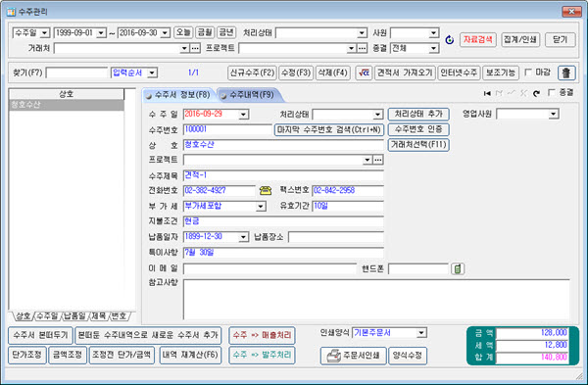
Task: Open the 종결 전체 dropdown
Action: 433,48
